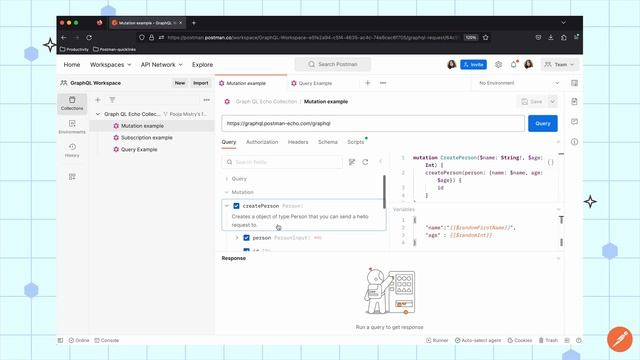Open the Team dropdown

[x=560, y=64]
